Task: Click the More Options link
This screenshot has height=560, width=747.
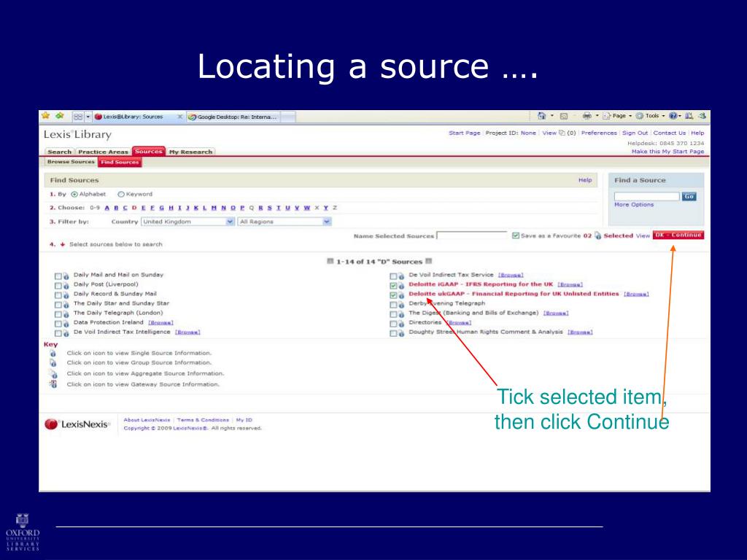Action: click(634, 205)
